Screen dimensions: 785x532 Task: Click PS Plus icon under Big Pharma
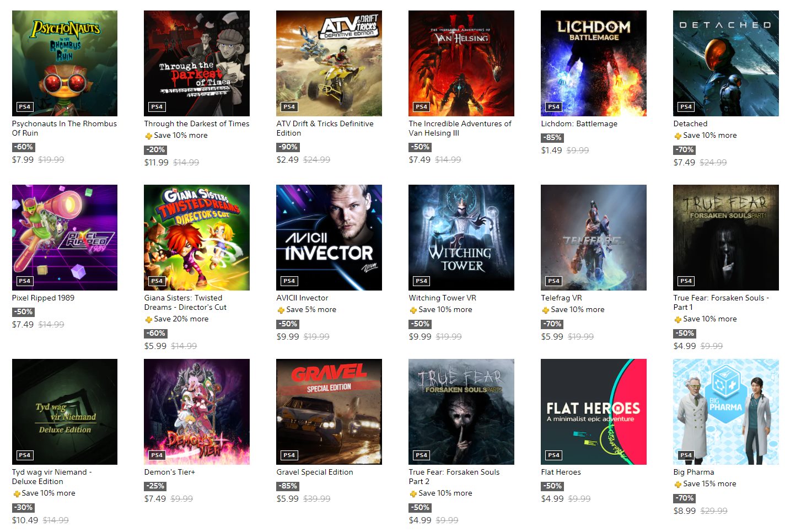click(678, 484)
